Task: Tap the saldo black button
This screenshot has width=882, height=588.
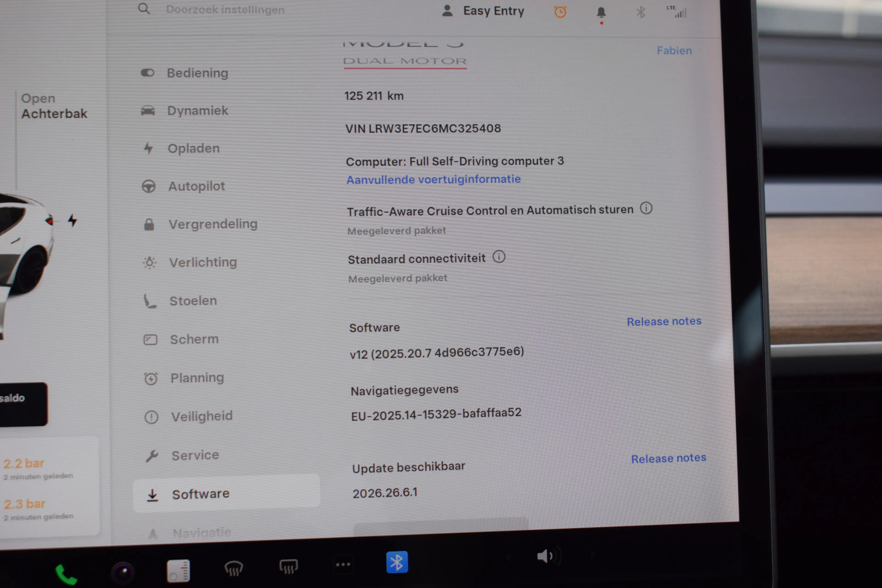Action: point(23,404)
